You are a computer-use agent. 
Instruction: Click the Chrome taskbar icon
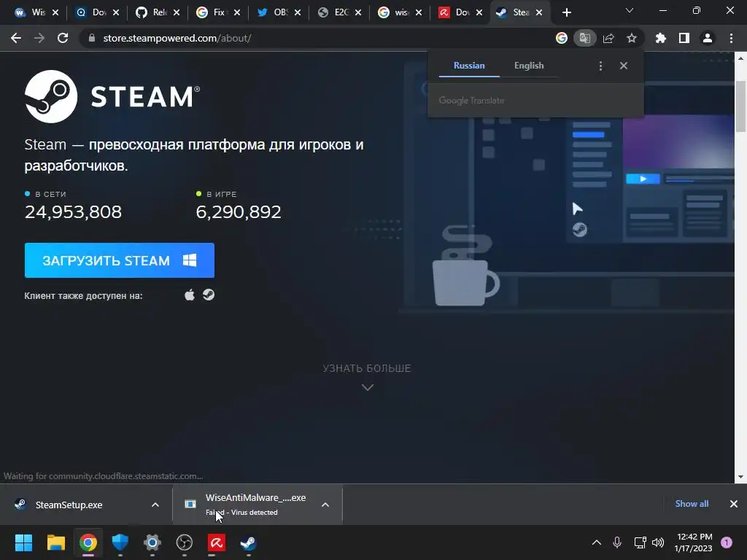tap(88, 542)
